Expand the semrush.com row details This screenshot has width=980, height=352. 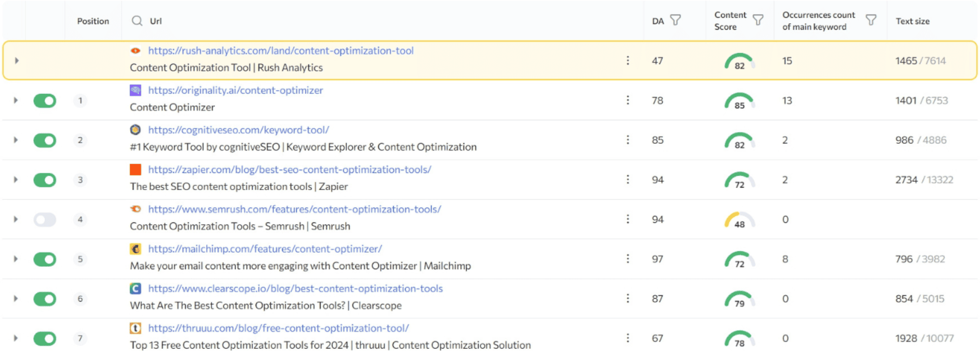16,219
